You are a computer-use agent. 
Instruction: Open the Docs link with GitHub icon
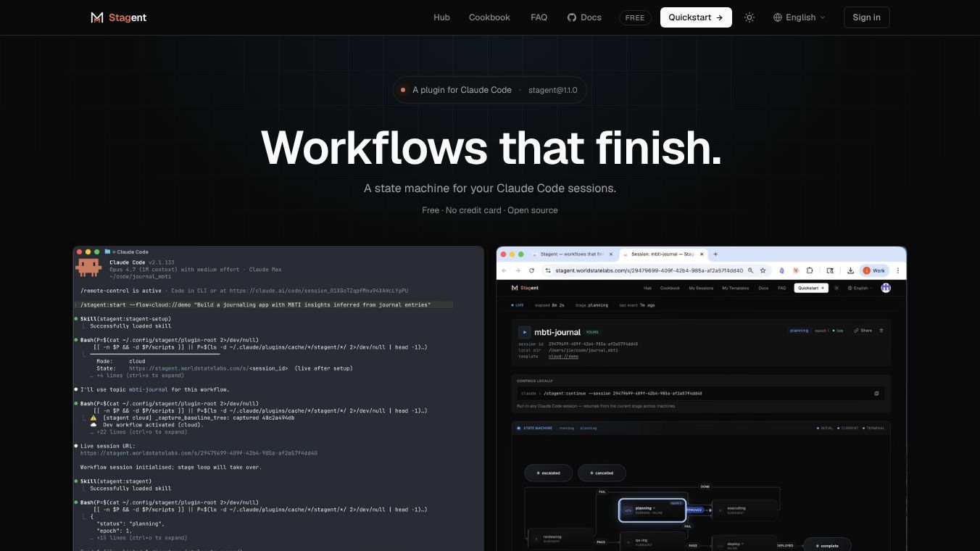(x=584, y=17)
